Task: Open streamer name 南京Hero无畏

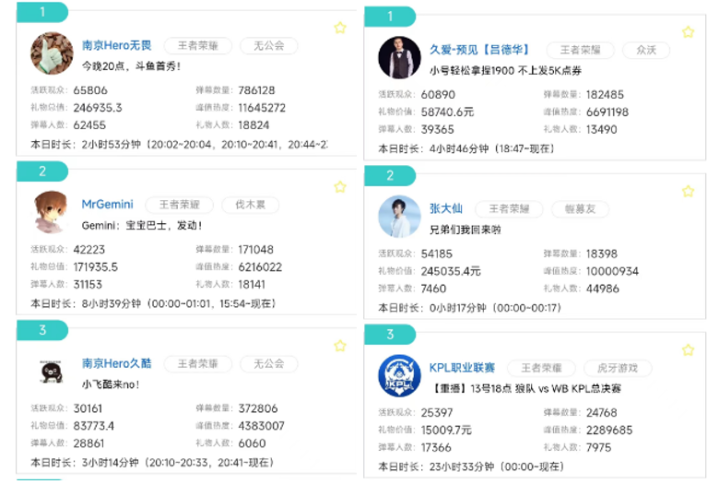Action: (x=116, y=45)
